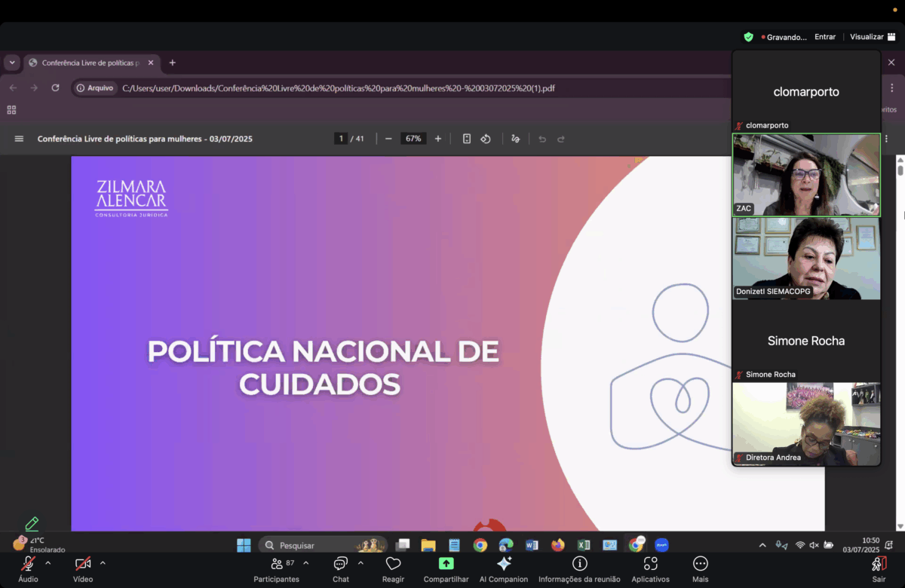Toggle the PDF sidebar hamburger menu
The image size is (905, 588).
(x=20, y=139)
